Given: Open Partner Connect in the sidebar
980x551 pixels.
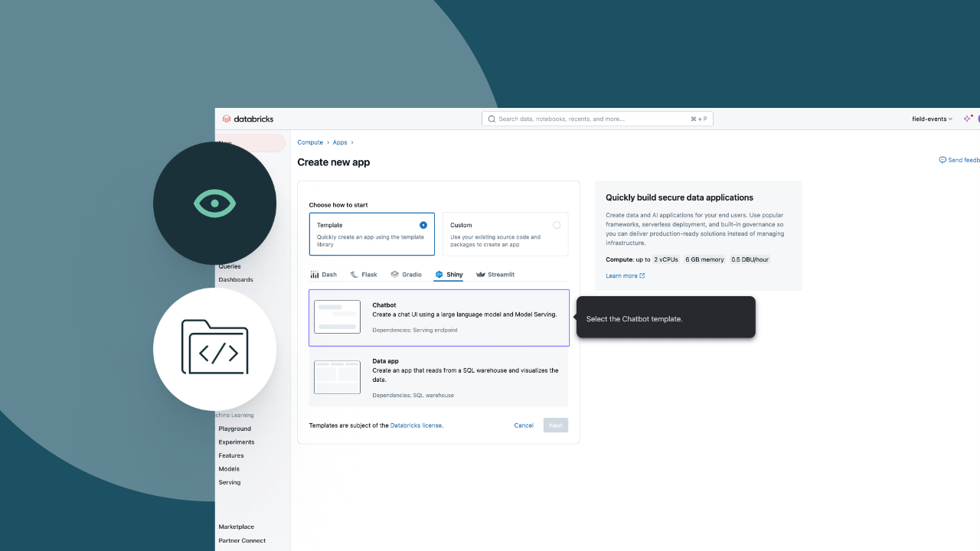Looking at the screenshot, I should [242, 540].
